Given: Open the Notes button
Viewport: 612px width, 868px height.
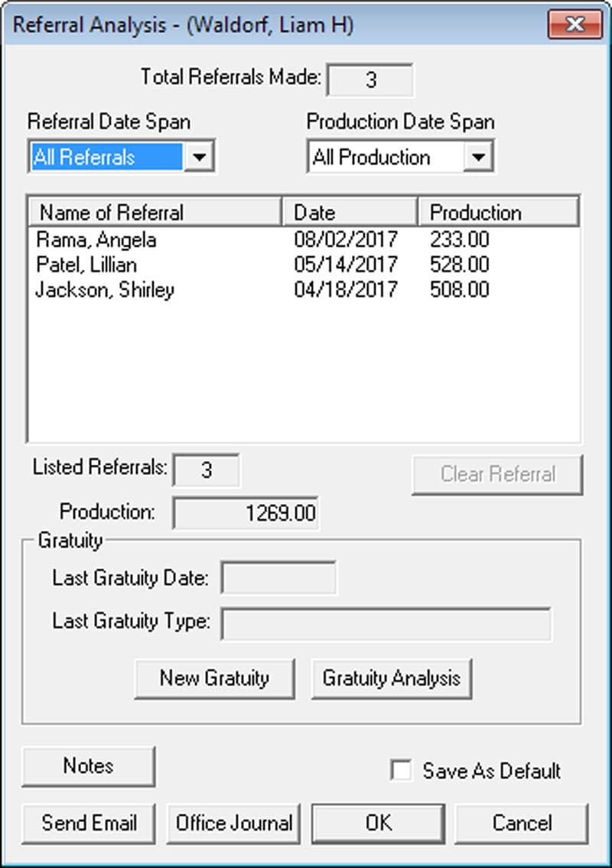Looking at the screenshot, I should click(x=88, y=766).
